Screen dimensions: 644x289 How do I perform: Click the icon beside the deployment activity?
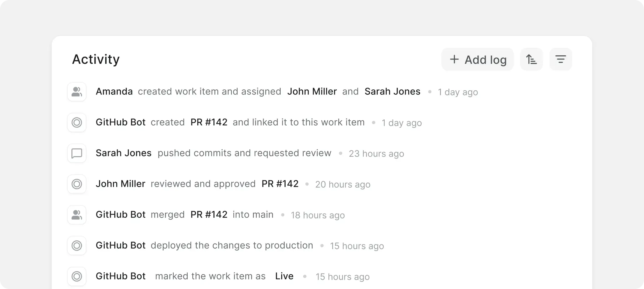coord(76,246)
